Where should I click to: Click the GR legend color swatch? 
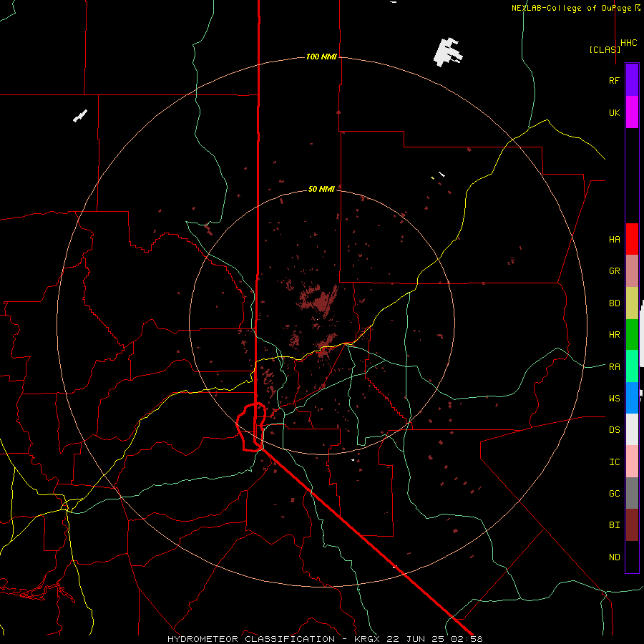pyautogui.click(x=632, y=270)
